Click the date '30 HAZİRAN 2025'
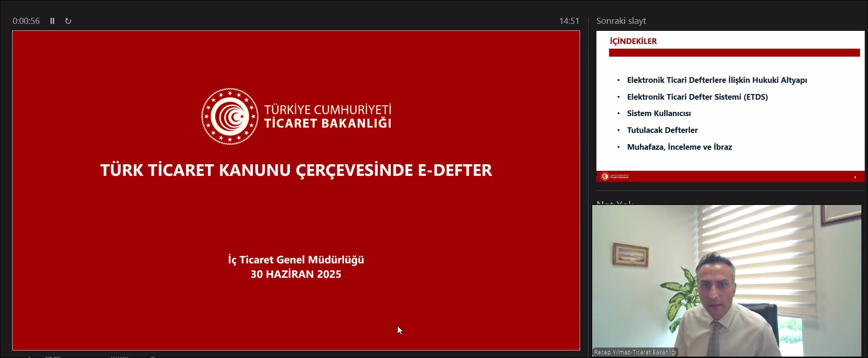Image resolution: width=868 pixels, height=358 pixels. [x=296, y=274]
